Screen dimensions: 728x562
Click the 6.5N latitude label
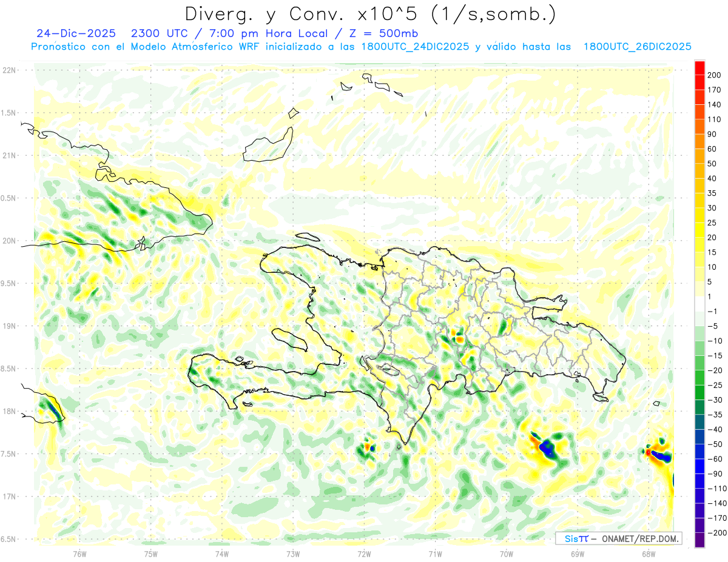coord(7,539)
